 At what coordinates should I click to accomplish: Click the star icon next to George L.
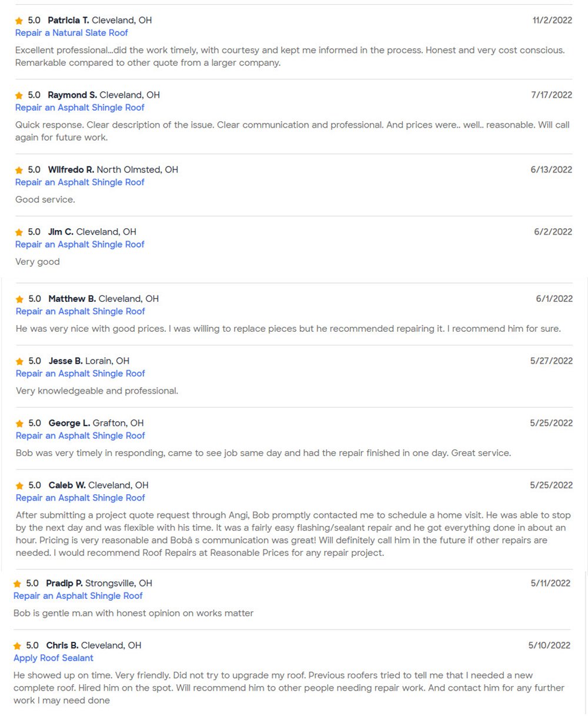click(x=19, y=424)
